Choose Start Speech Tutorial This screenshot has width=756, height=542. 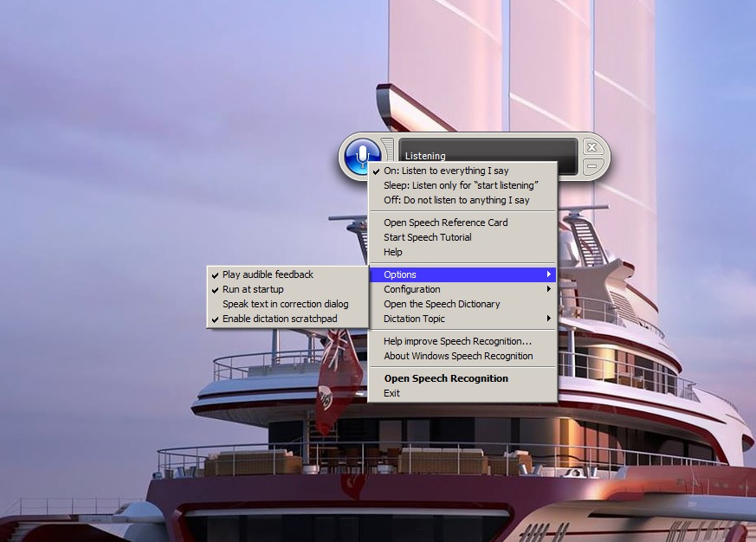(x=462, y=237)
